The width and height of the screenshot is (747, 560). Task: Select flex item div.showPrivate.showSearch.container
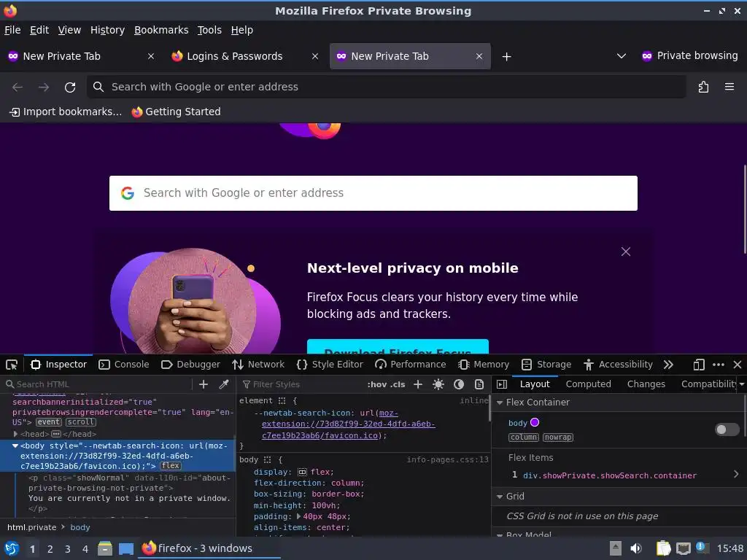[x=610, y=475]
